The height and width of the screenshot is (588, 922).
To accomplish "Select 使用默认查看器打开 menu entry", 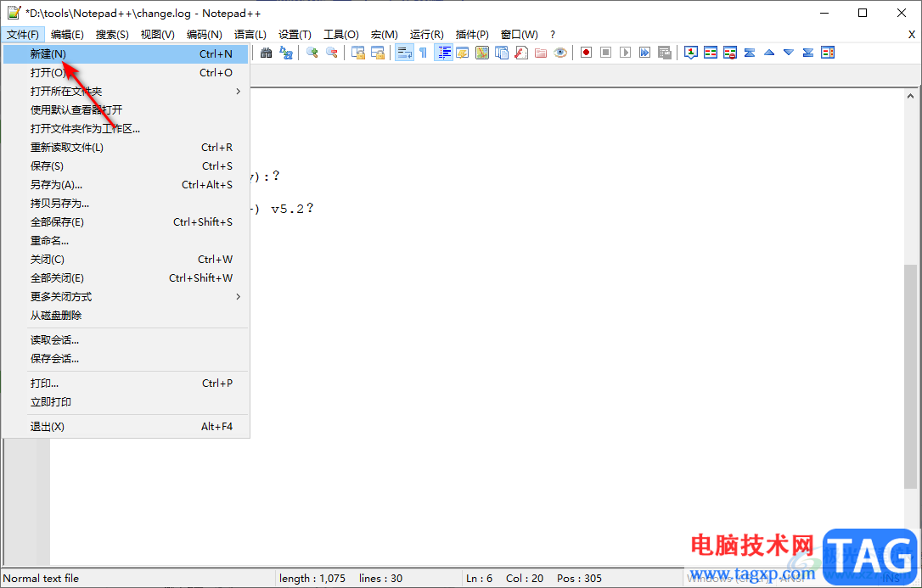I will 126,109.
